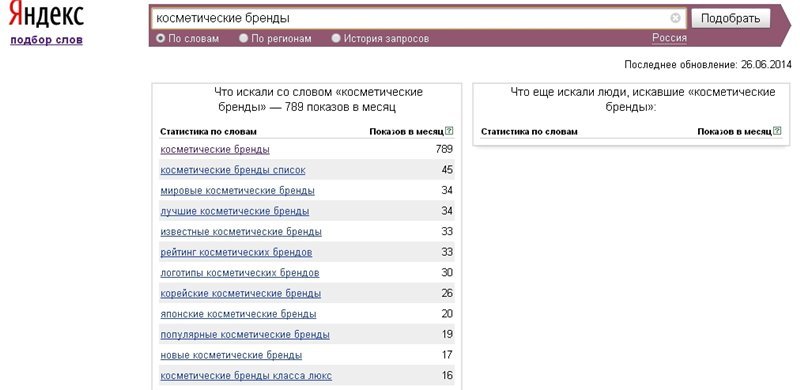Open the рейтинг косметических брендов link

coord(236,252)
